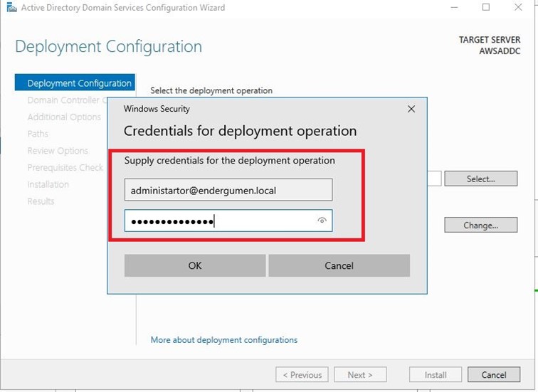Focus the password input field
Viewport: 538px width, 392px height.
coord(228,221)
